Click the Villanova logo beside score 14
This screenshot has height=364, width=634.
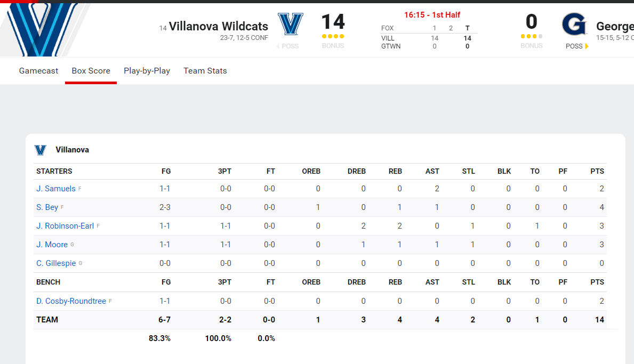(x=291, y=24)
